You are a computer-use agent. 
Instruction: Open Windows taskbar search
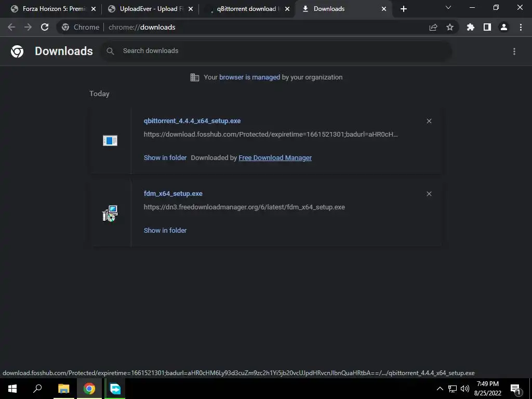coord(37,389)
